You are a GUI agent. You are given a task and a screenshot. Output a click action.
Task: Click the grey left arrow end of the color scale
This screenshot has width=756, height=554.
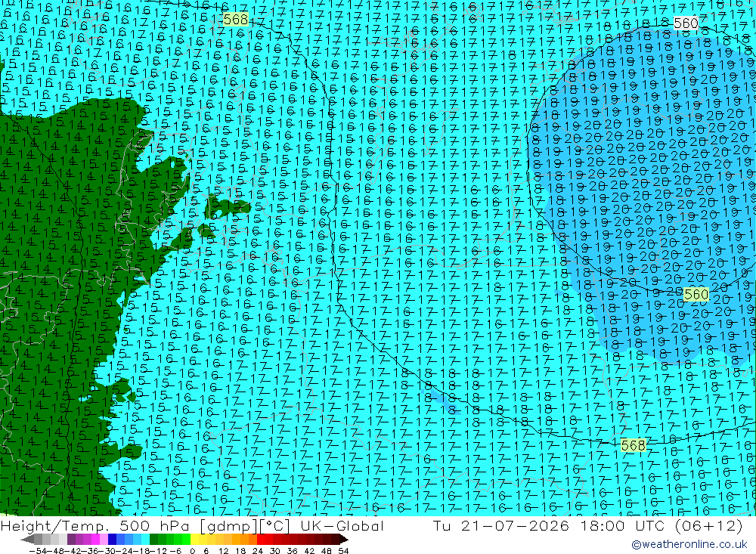[x=27, y=540]
